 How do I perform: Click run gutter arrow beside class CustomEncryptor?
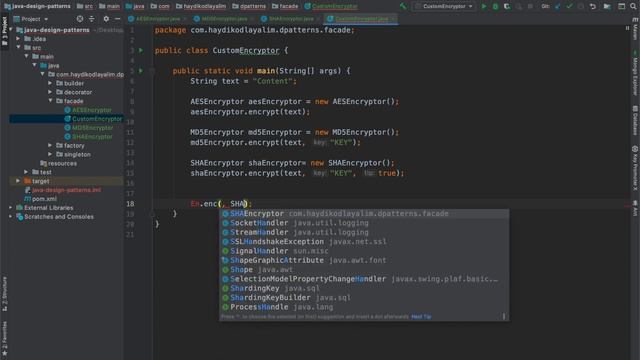click(141, 50)
